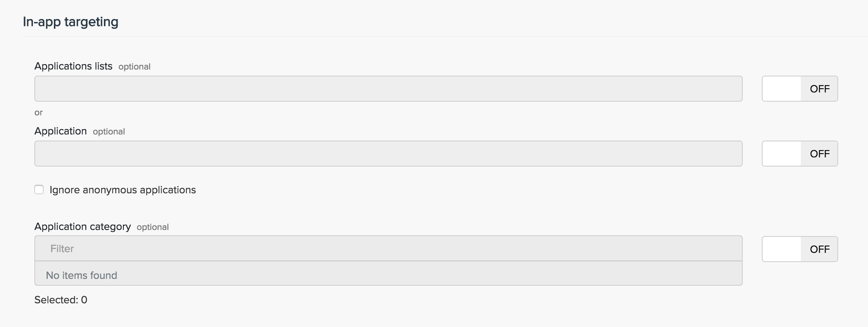
Task: Focus the Application category Filter box
Action: click(388, 249)
